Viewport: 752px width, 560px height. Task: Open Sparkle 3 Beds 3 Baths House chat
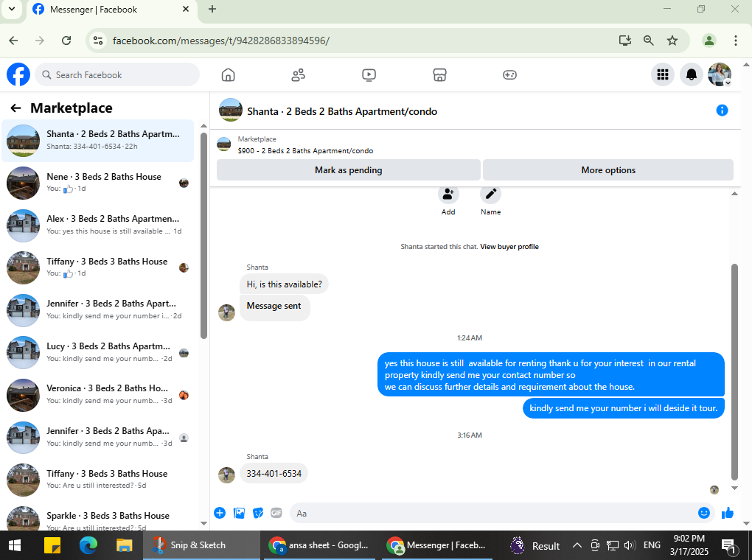pyautogui.click(x=98, y=518)
